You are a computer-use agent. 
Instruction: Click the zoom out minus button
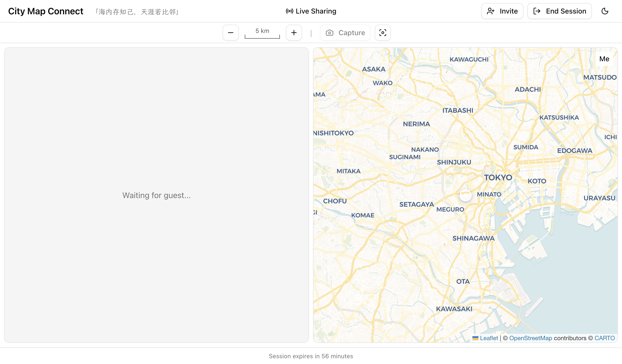(230, 33)
